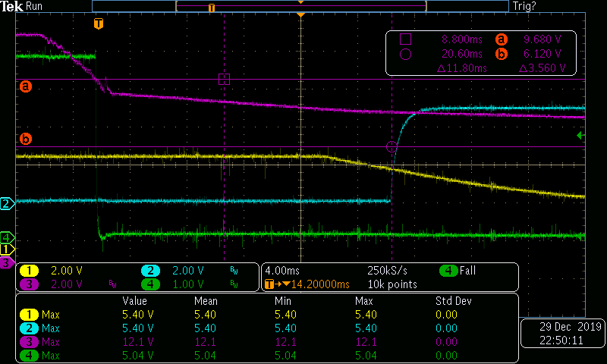Screen dimensions: 607x364
Task: Click the orange a badge in cursor readout
Action: click(x=501, y=39)
